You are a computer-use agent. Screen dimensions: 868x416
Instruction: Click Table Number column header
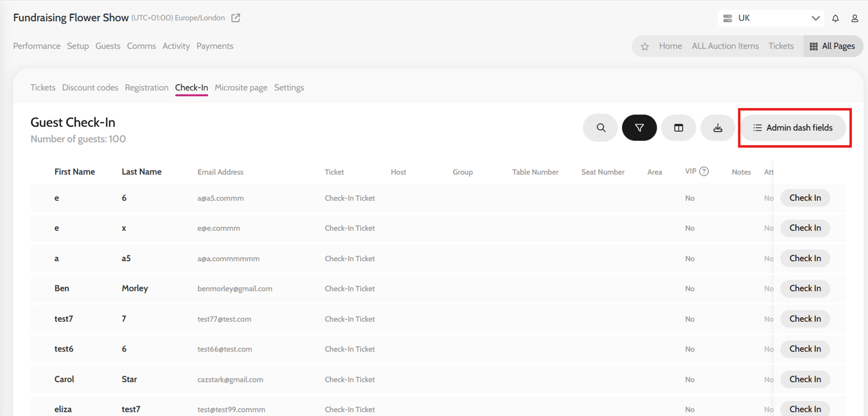[x=535, y=172]
